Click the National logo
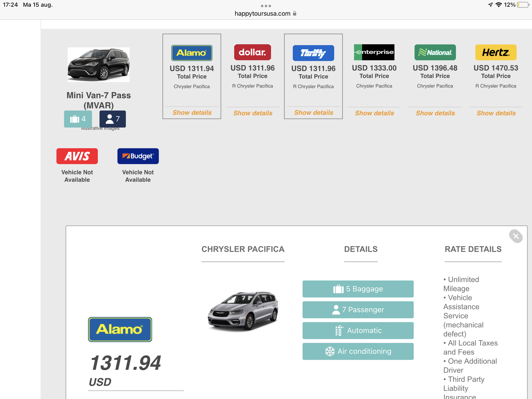Viewport: 532px width, 399px height. click(x=435, y=52)
